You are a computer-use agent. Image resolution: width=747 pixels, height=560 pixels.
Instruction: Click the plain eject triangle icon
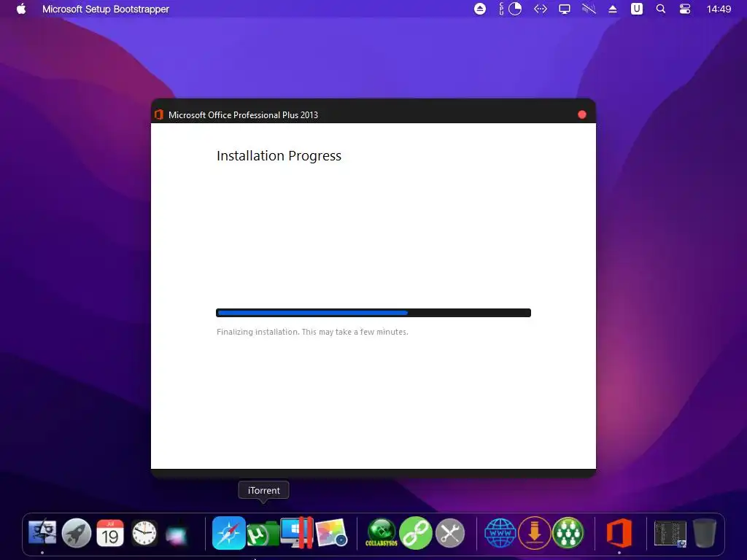(x=613, y=9)
